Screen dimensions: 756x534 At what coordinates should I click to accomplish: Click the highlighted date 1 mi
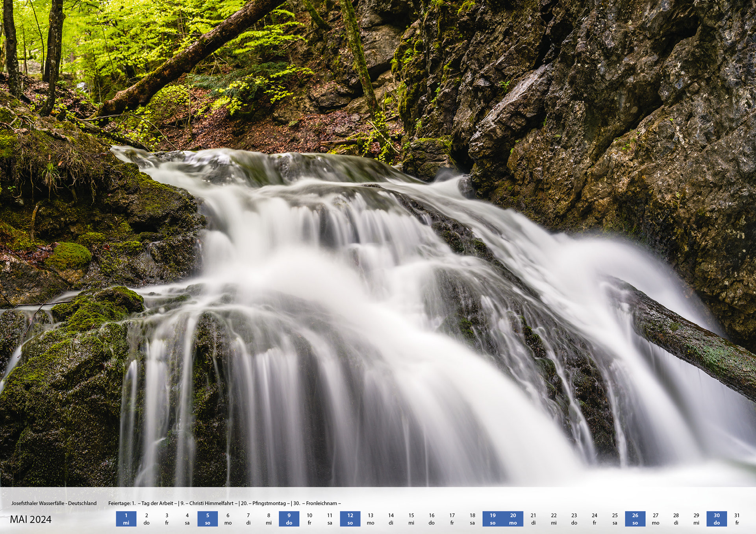[126, 519]
